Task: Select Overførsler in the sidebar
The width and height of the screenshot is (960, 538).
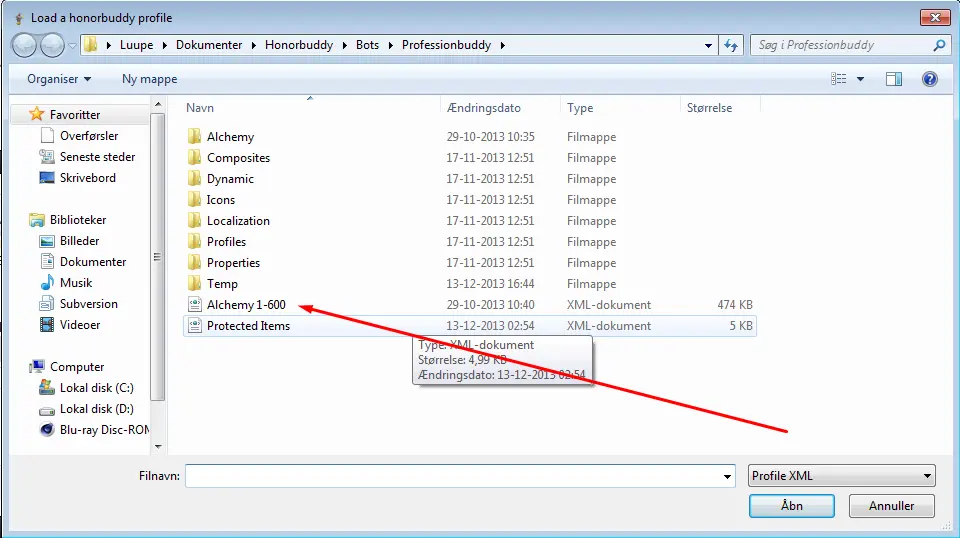Action: 89,135
